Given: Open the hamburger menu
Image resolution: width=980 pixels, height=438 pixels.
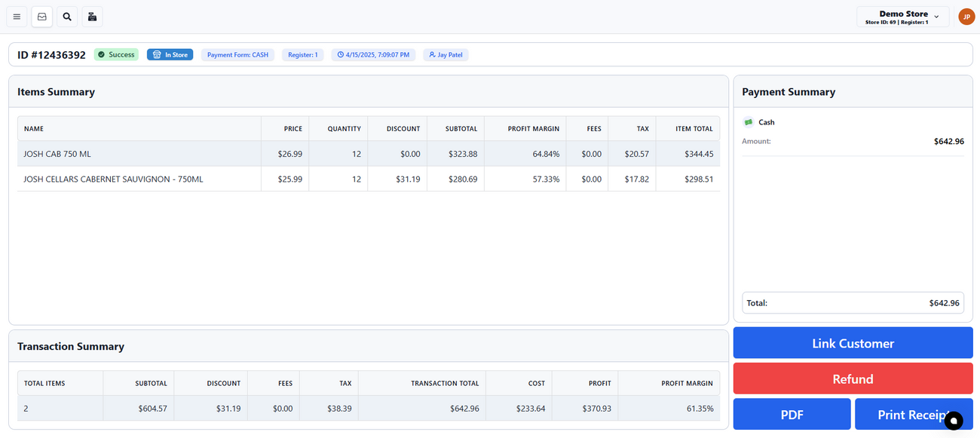Looking at the screenshot, I should click(x=17, y=17).
